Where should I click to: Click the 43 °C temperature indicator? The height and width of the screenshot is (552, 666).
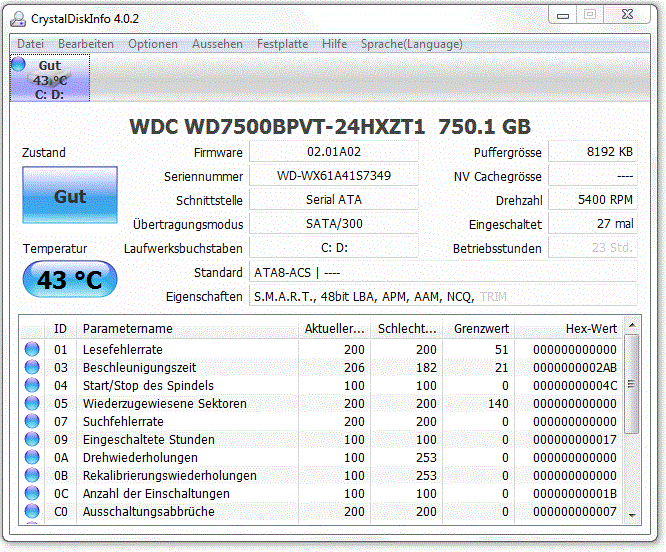pos(70,279)
